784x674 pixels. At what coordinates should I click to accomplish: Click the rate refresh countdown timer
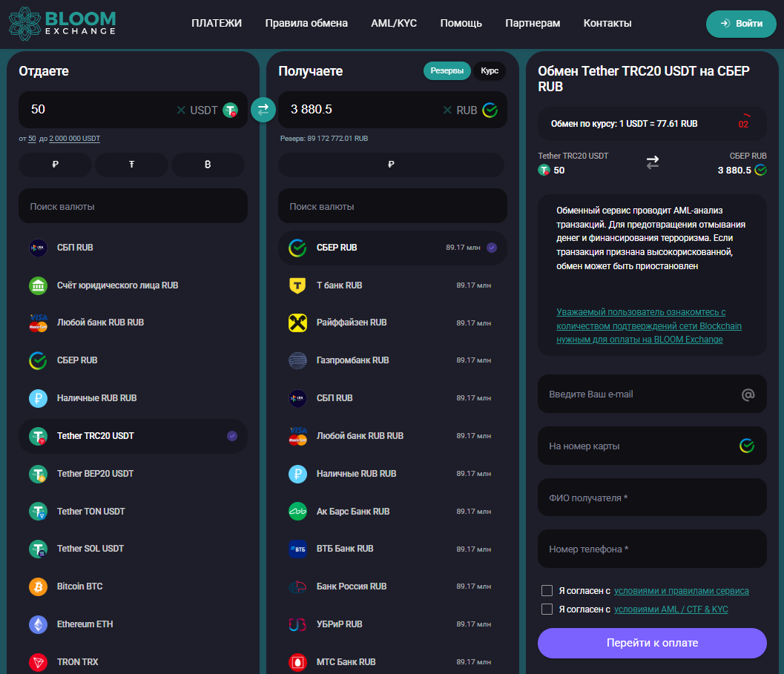743,124
